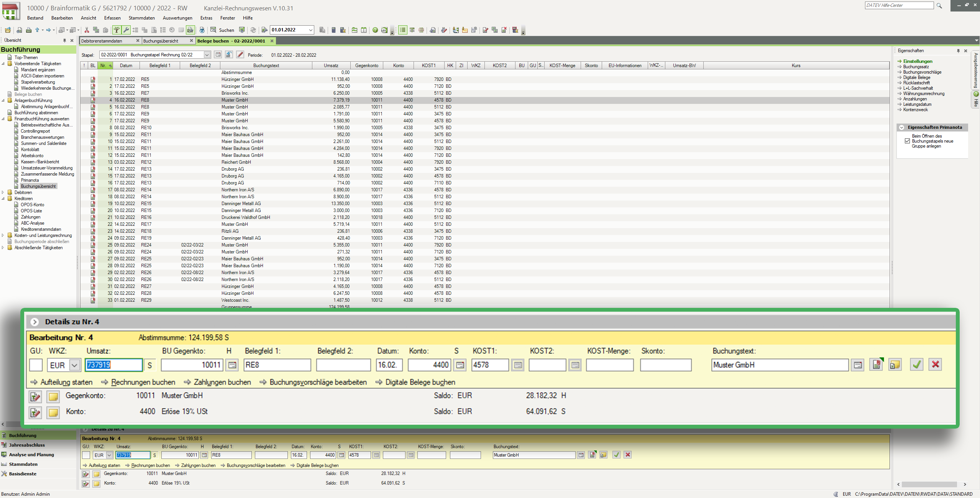This screenshot has height=498, width=980.
Task: Click the scroll-left arrow under the navigation tree
Action: [x=3, y=424]
